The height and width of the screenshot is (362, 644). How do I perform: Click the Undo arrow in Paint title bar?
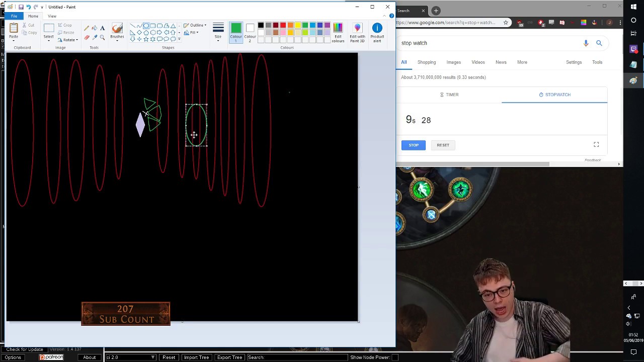(28, 7)
